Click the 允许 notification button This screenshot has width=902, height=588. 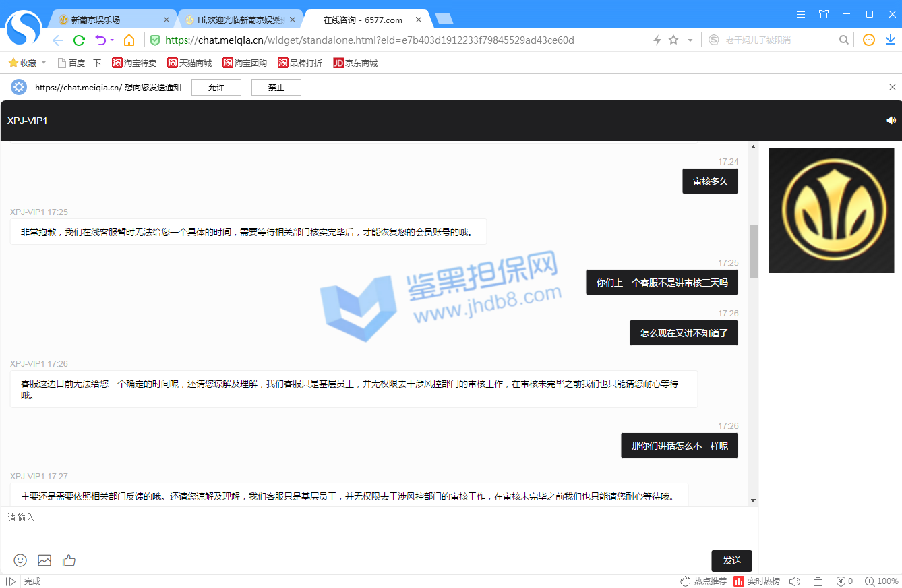coord(216,88)
